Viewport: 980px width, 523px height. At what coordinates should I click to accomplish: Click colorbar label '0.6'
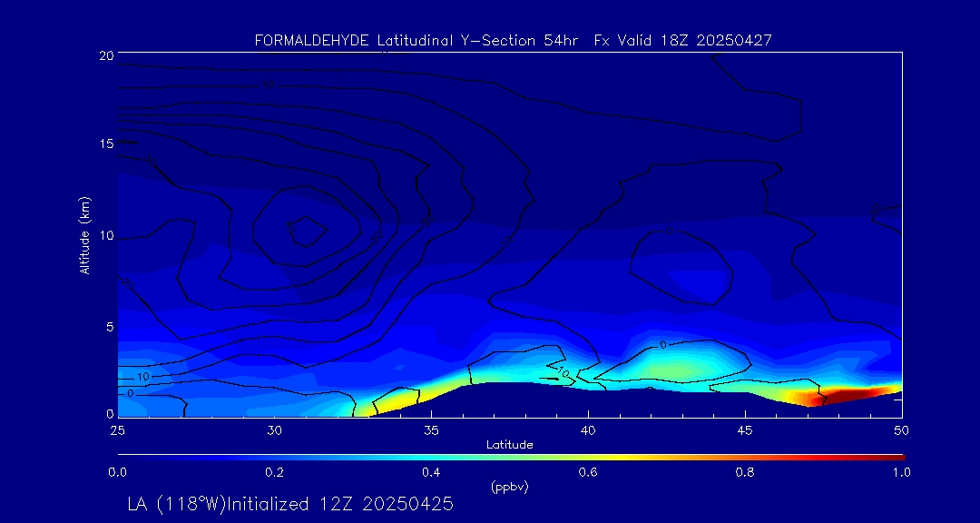(588, 472)
